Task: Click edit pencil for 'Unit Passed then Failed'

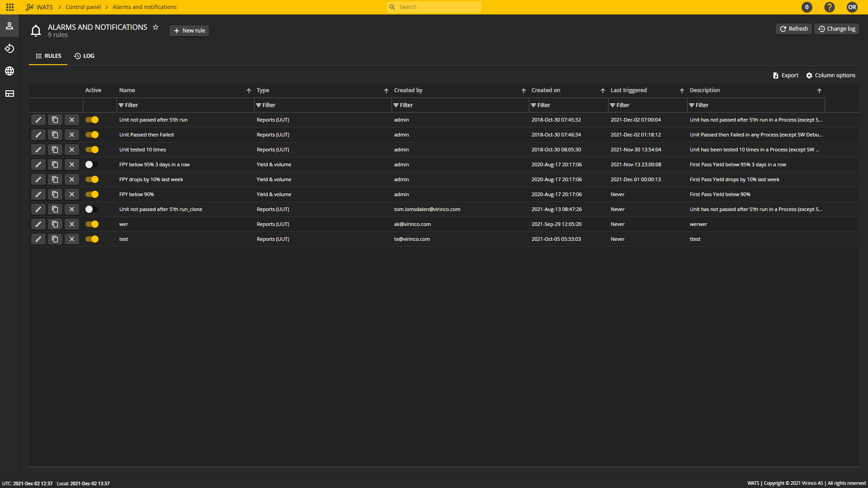Action: 38,135
